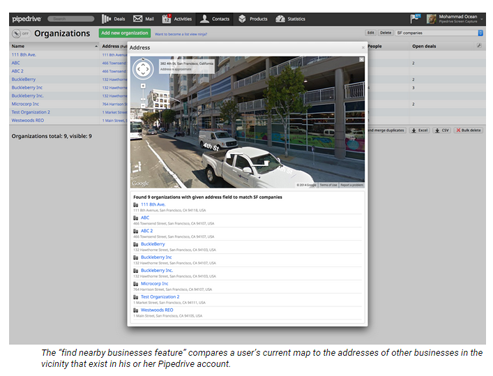Viewport: 493px width, 376px height.
Task: Click the Bulk delete button
Action: [468, 130]
